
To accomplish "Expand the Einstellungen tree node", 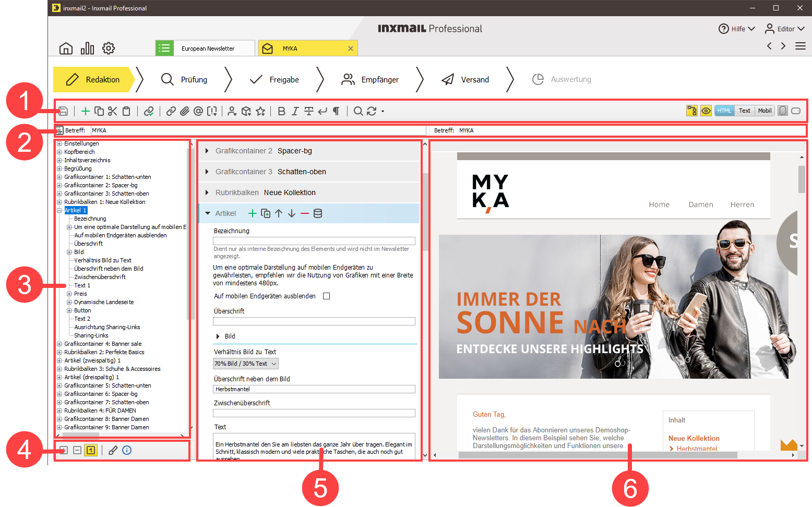I will tap(59, 143).
